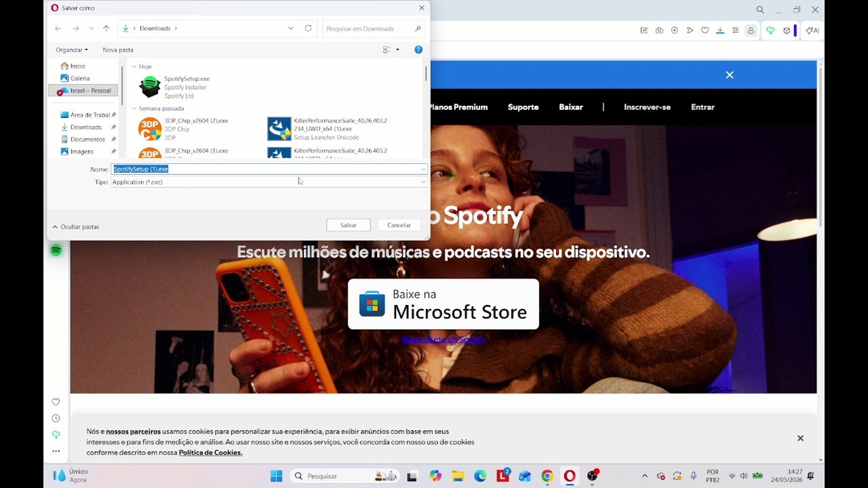This screenshot has height=488, width=868.
Task: Open Google Chrome from taskbar
Action: tap(547, 476)
